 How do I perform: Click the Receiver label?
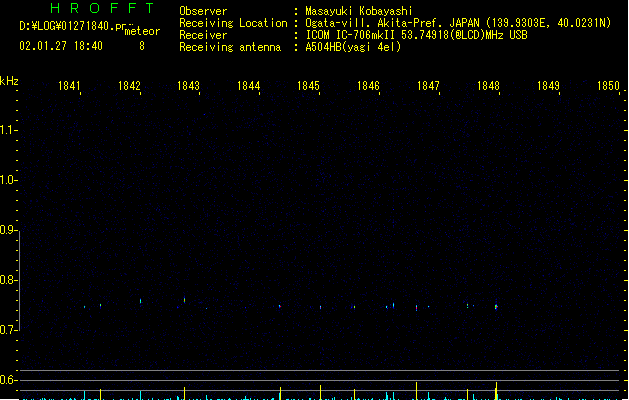coord(203,35)
